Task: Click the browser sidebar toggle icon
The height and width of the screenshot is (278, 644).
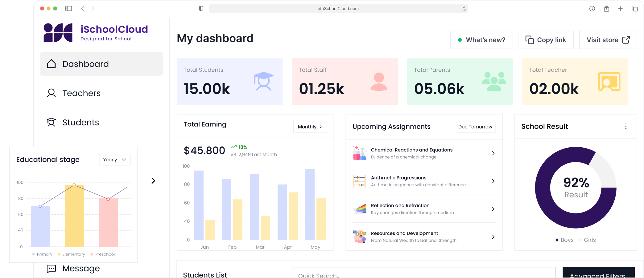Action: pos(68,9)
